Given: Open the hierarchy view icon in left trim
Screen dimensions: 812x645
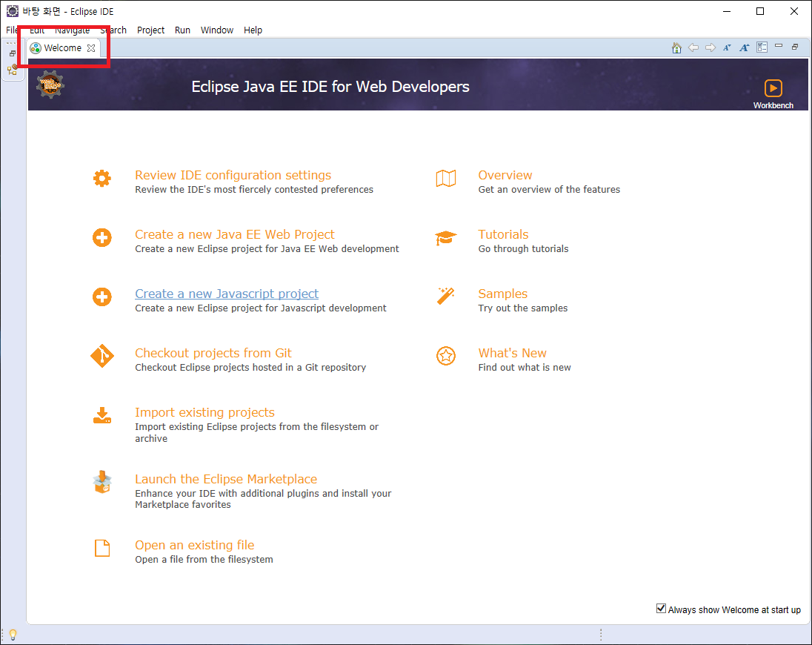Looking at the screenshot, I should pyautogui.click(x=13, y=70).
